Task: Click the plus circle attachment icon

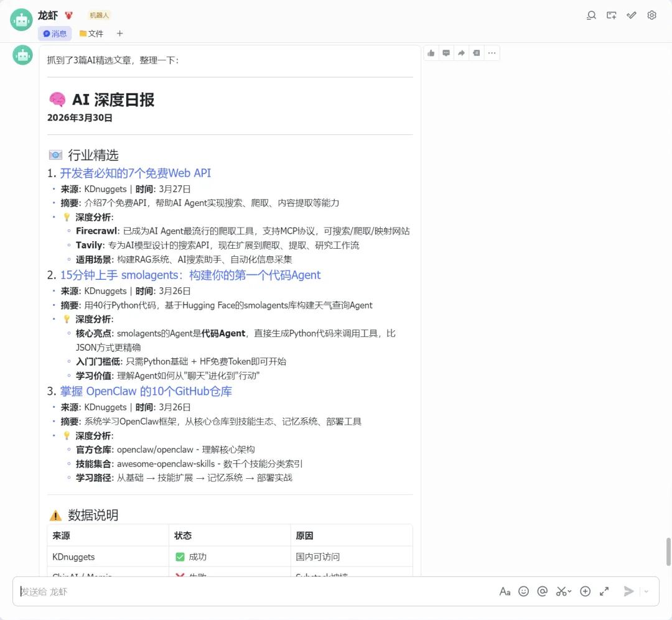Action: [585, 591]
